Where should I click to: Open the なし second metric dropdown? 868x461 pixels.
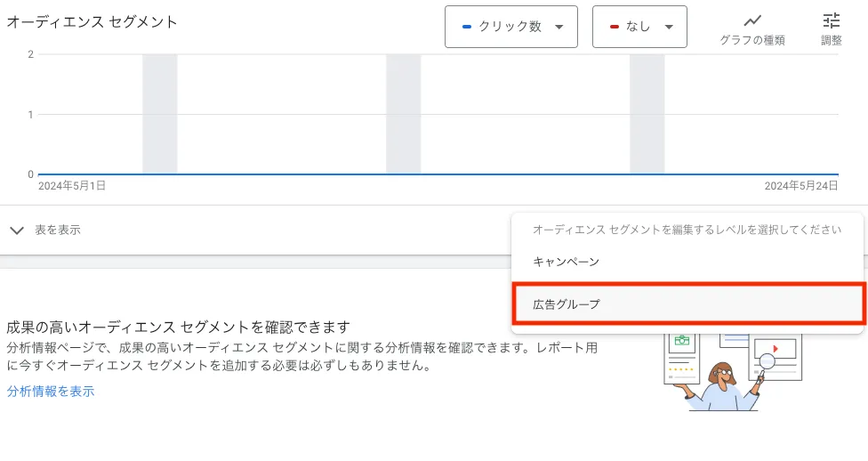coord(639,27)
